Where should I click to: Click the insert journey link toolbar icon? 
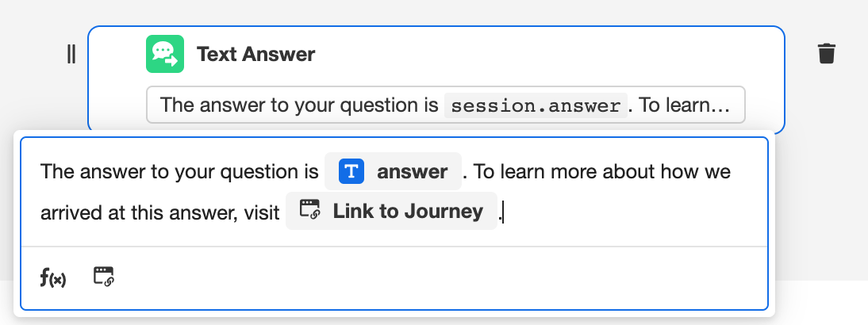tap(104, 277)
